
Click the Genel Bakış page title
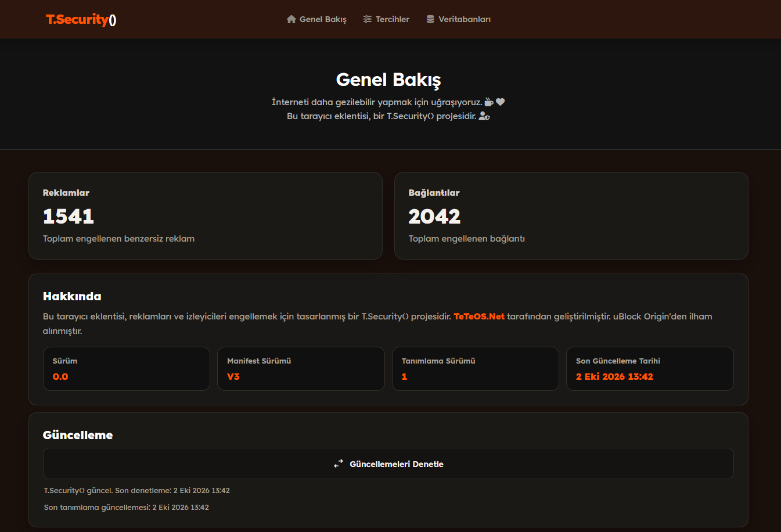coord(388,80)
